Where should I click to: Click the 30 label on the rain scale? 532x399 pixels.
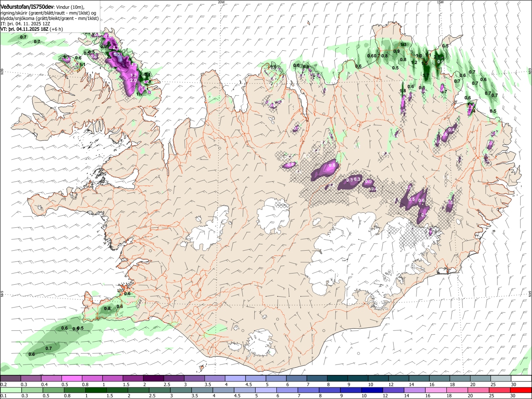coord(514,396)
